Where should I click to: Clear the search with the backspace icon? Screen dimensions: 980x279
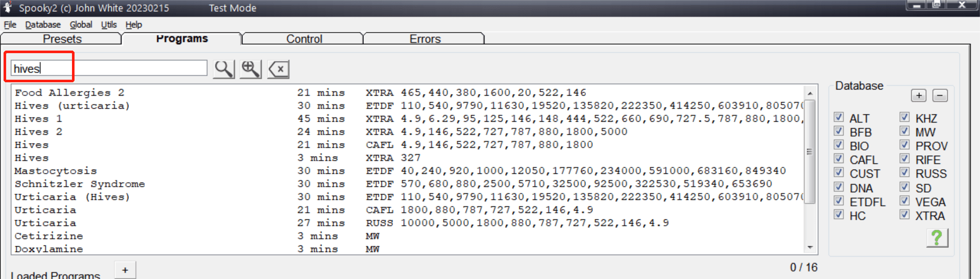pos(279,69)
